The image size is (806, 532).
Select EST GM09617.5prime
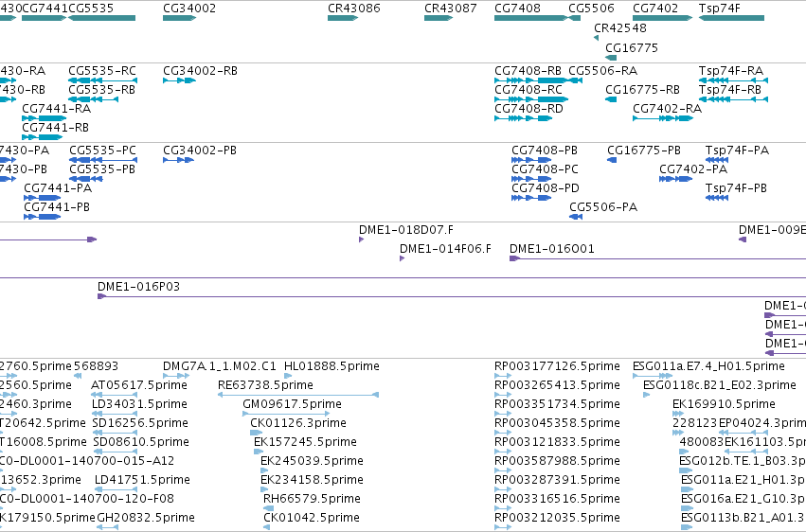(286, 414)
